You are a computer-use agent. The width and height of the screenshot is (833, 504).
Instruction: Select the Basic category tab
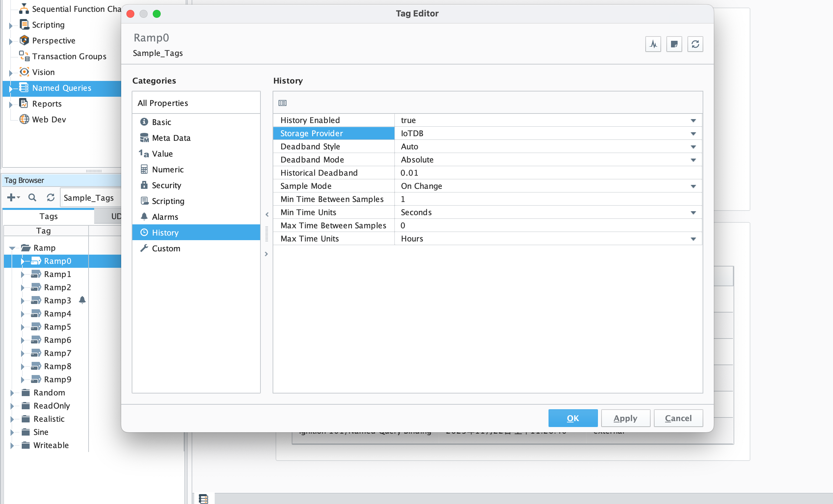(161, 121)
